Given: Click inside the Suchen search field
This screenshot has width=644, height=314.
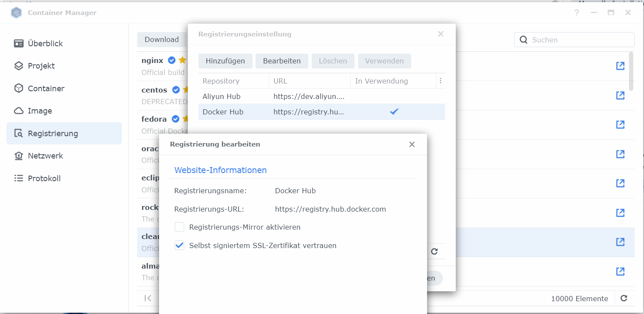Looking at the screenshot, I should [x=575, y=39].
